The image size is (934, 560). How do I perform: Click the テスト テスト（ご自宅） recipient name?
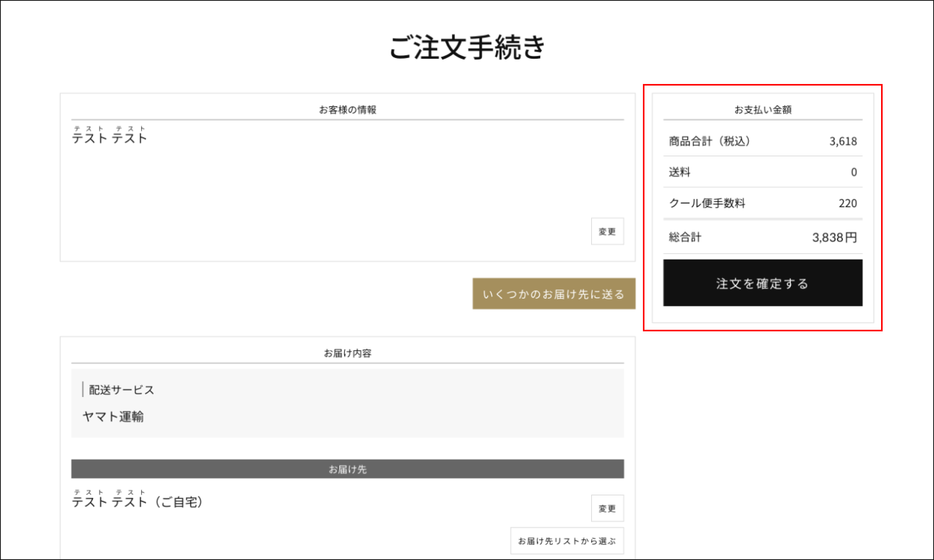(137, 502)
